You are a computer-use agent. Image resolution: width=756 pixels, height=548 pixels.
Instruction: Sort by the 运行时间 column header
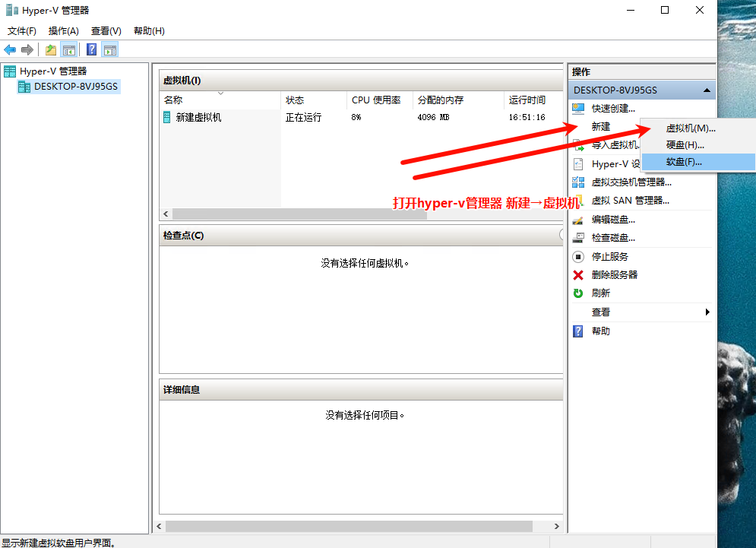point(533,100)
